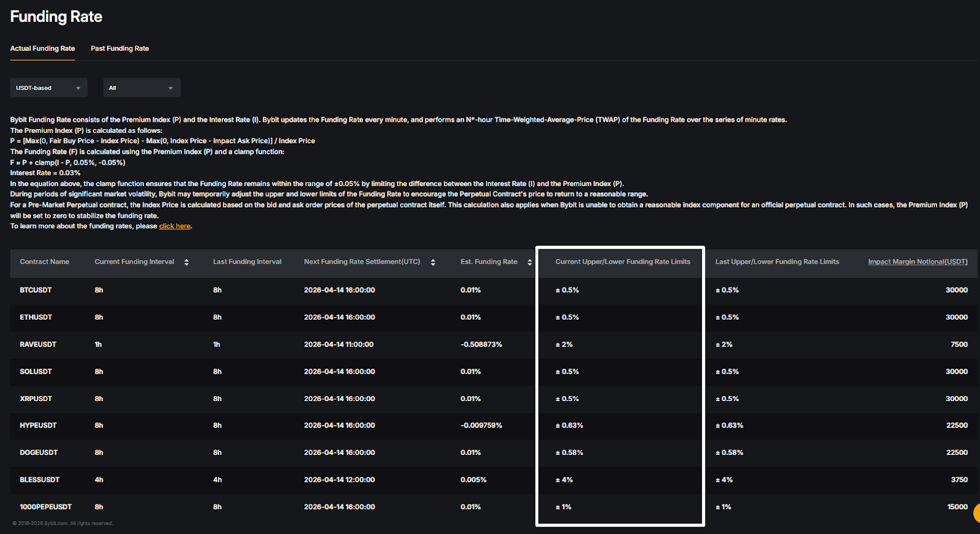Sort by Est. Funding Rate arrows
Viewport: 980px width, 534px height.
coord(529,262)
